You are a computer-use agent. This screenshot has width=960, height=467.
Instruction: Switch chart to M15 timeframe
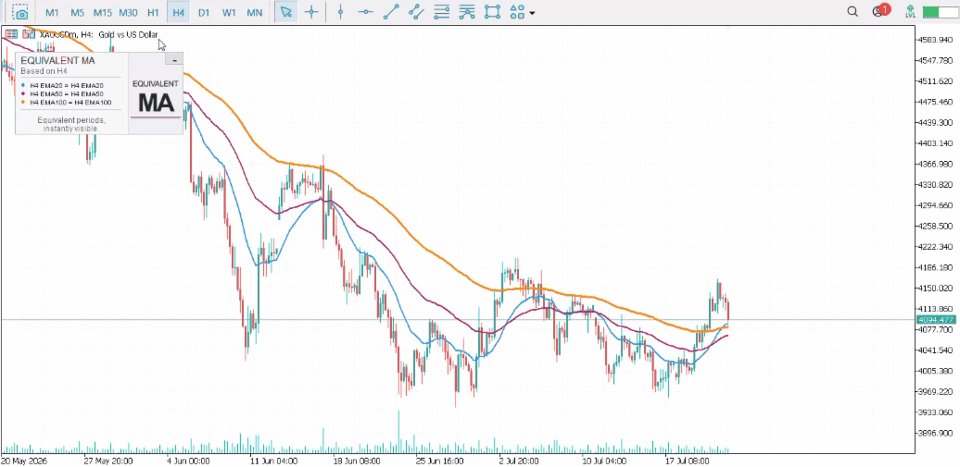point(102,12)
